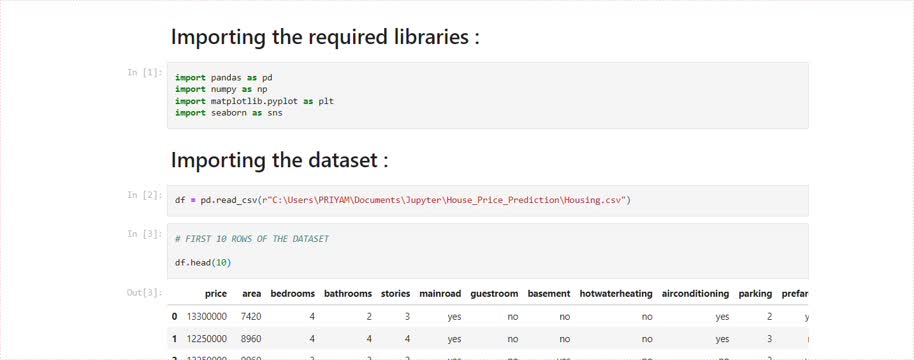
Task: Click the In [3] cell prompt
Action: (x=144, y=233)
